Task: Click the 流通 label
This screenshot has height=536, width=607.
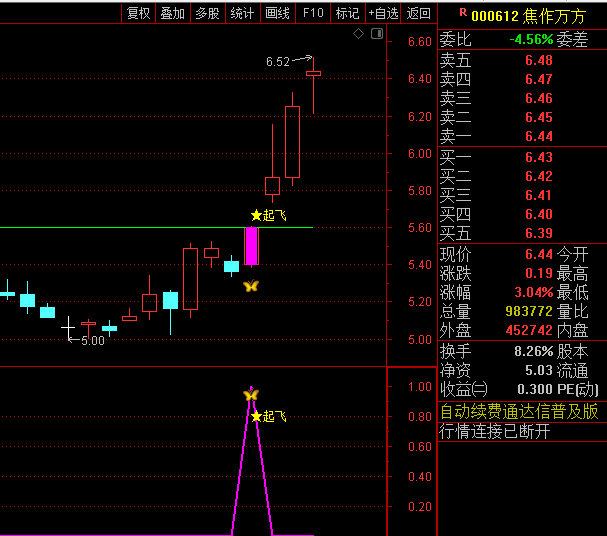Action: (x=572, y=370)
